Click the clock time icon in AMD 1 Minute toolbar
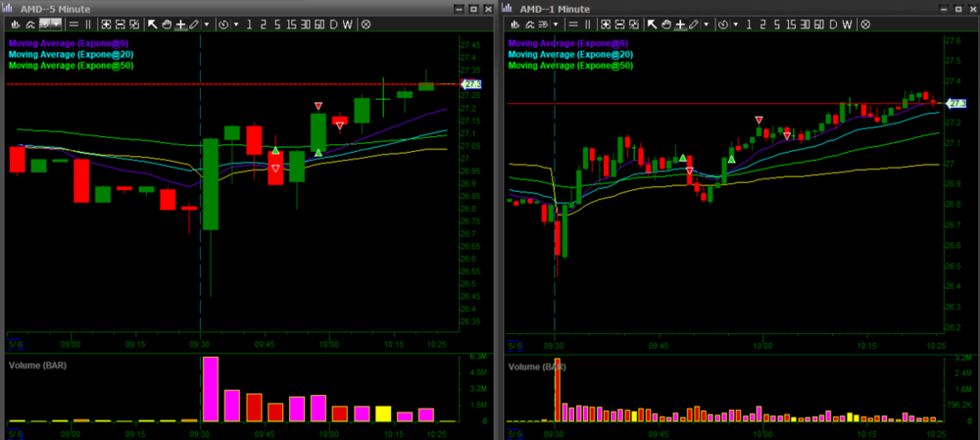The image size is (980, 440). 723,24
